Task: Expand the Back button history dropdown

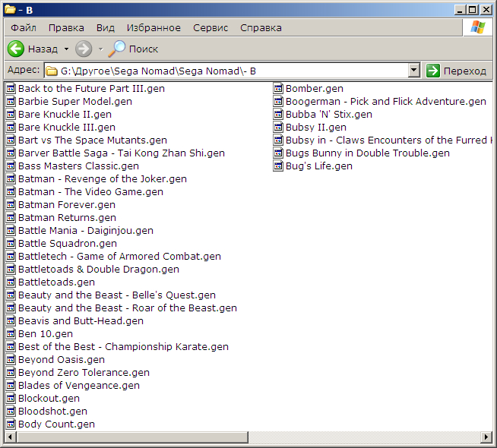Action: click(66, 49)
